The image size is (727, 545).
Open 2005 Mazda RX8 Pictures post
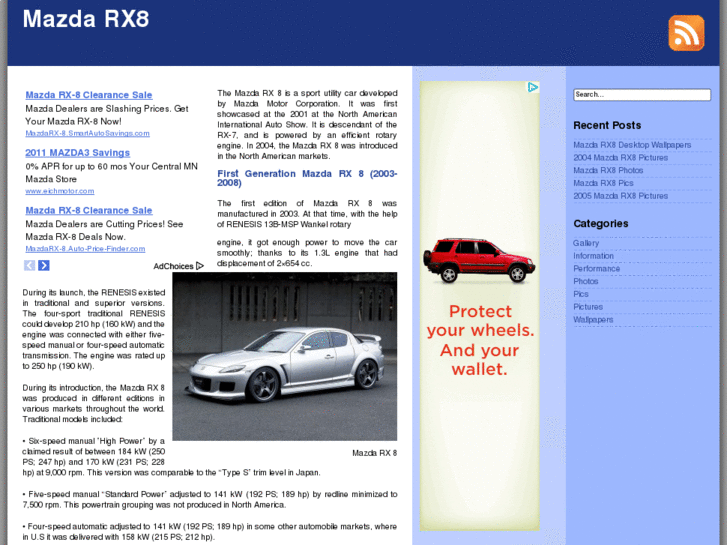tap(620, 196)
